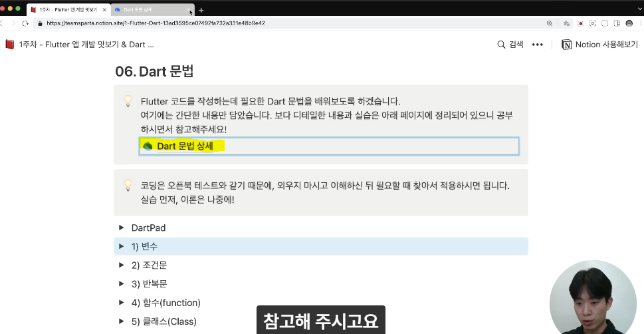The width and height of the screenshot is (644, 334).
Task: Close the Flutter 앱 개발 맛보기 tab
Action: (x=104, y=10)
